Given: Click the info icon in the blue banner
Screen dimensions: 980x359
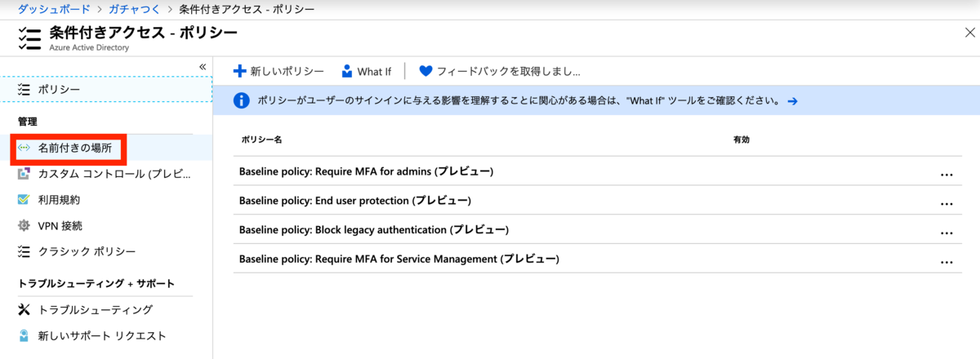Looking at the screenshot, I should click(241, 100).
